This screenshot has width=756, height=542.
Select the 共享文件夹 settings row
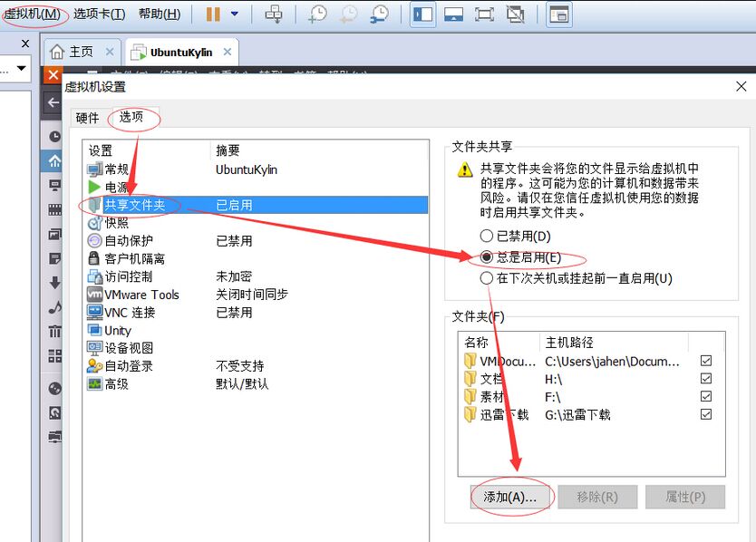[x=256, y=205]
